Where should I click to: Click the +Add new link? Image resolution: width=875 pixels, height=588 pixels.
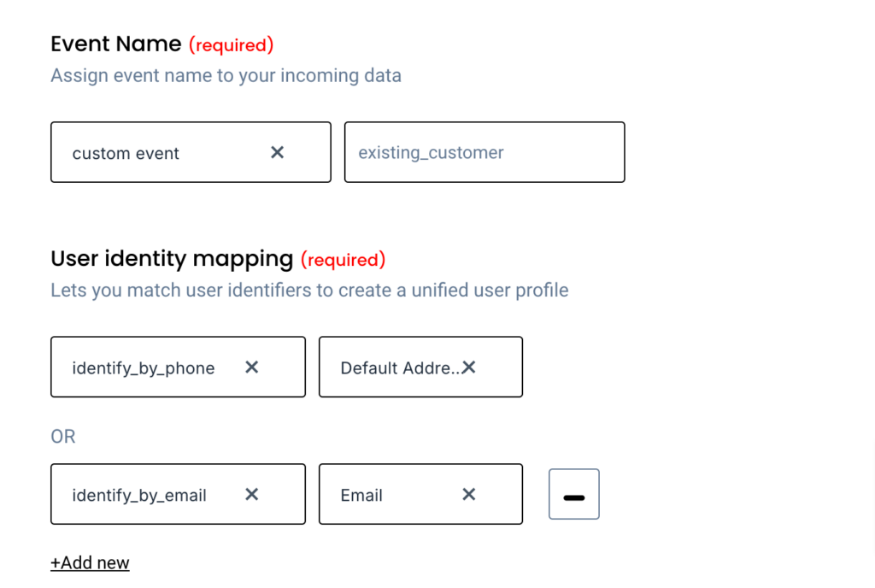pos(90,562)
